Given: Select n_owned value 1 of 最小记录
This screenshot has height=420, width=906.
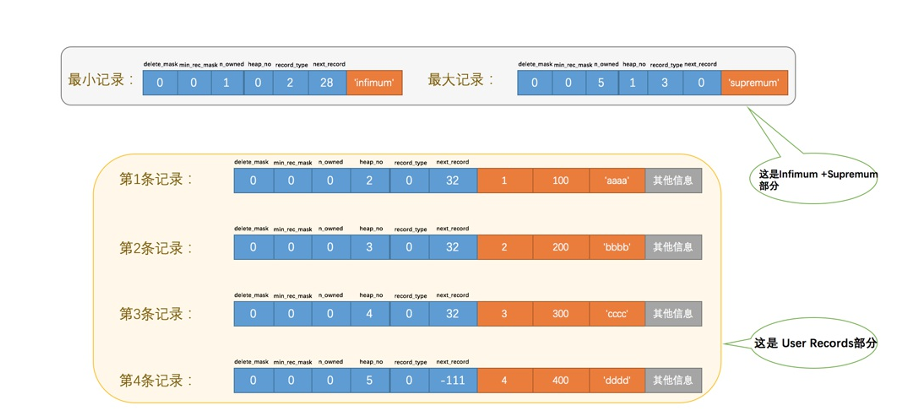Looking at the screenshot, I should point(226,83).
